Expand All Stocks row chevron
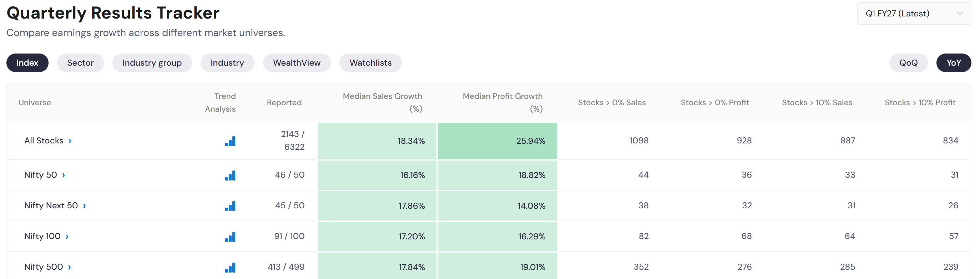980x279 pixels. [x=70, y=141]
